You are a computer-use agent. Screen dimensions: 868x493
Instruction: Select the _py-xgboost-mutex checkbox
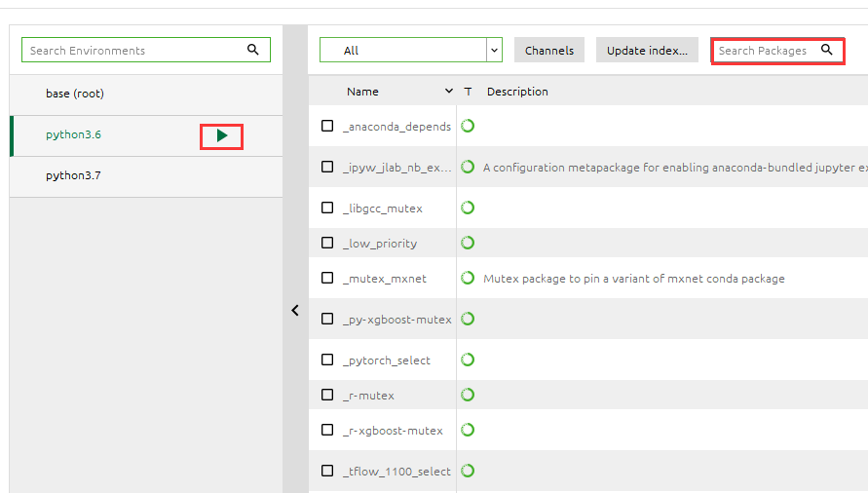[x=327, y=319]
